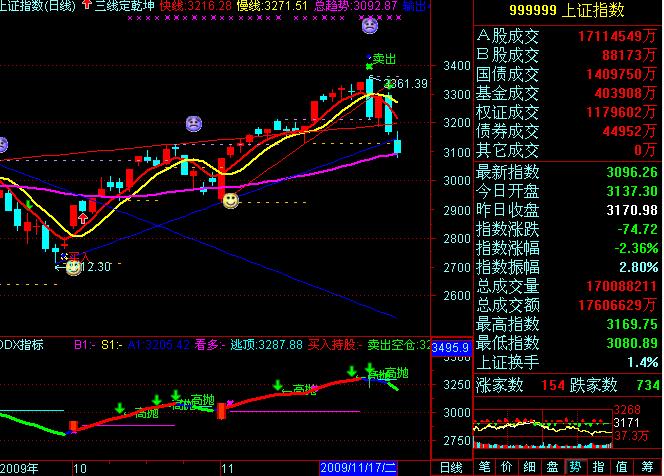Click the 3400 price scale label
The image size is (664, 476).
pos(457,66)
